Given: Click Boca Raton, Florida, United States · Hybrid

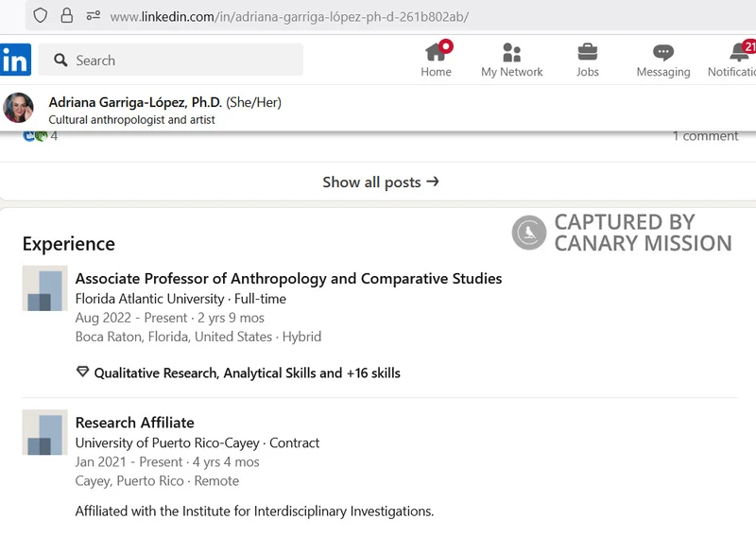Looking at the screenshot, I should [198, 337].
